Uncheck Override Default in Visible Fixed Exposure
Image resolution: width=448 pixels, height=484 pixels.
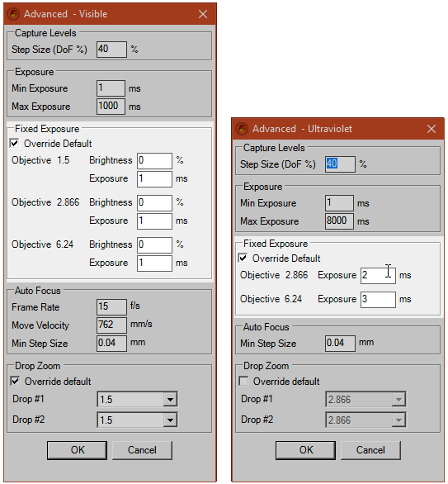pos(15,144)
